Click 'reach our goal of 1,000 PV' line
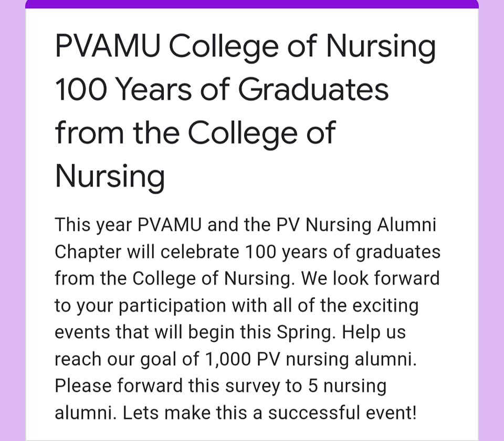Image resolution: width=504 pixels, height=441 pixels. (x=167, y=359)
